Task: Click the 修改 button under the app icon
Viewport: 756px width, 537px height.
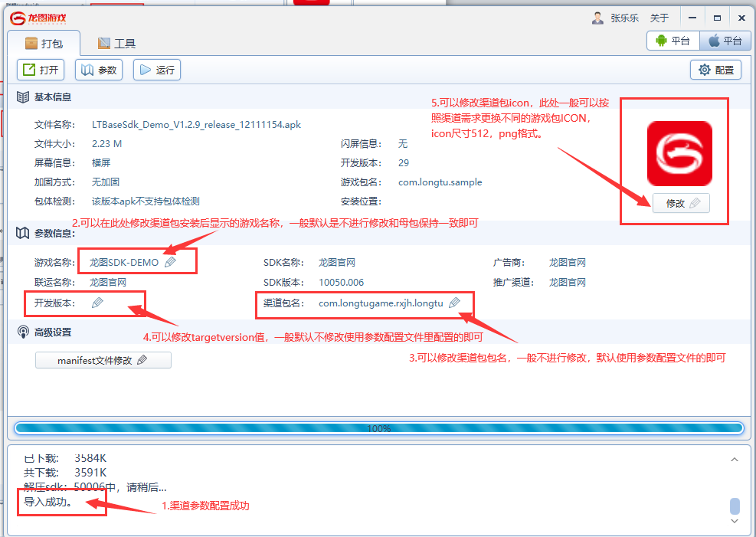Action: tap(681, 203)
